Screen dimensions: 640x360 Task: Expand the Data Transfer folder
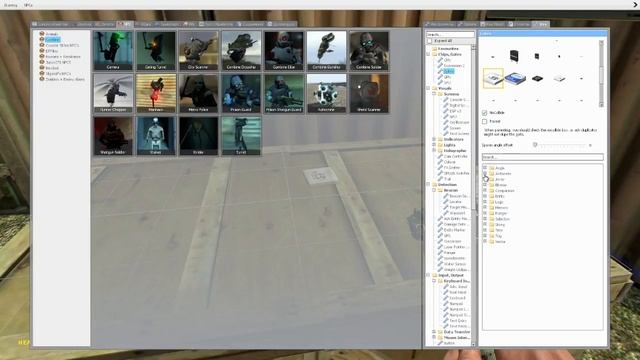(x=434, y=332)
